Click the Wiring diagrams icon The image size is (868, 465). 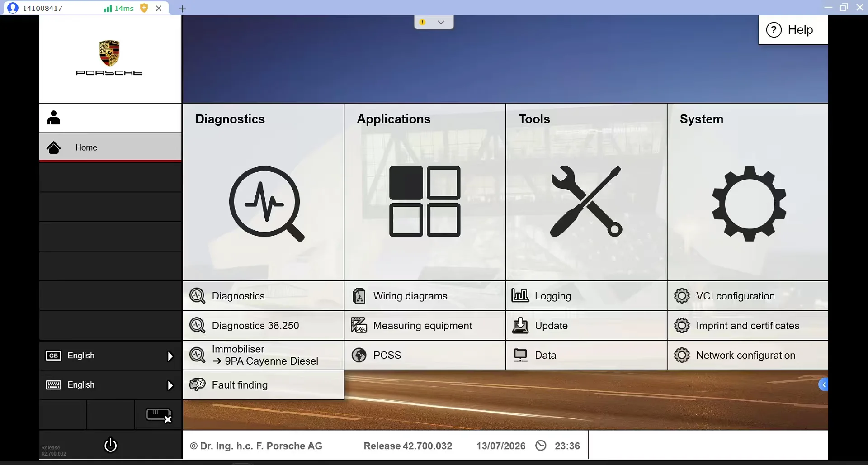(359, 296)
